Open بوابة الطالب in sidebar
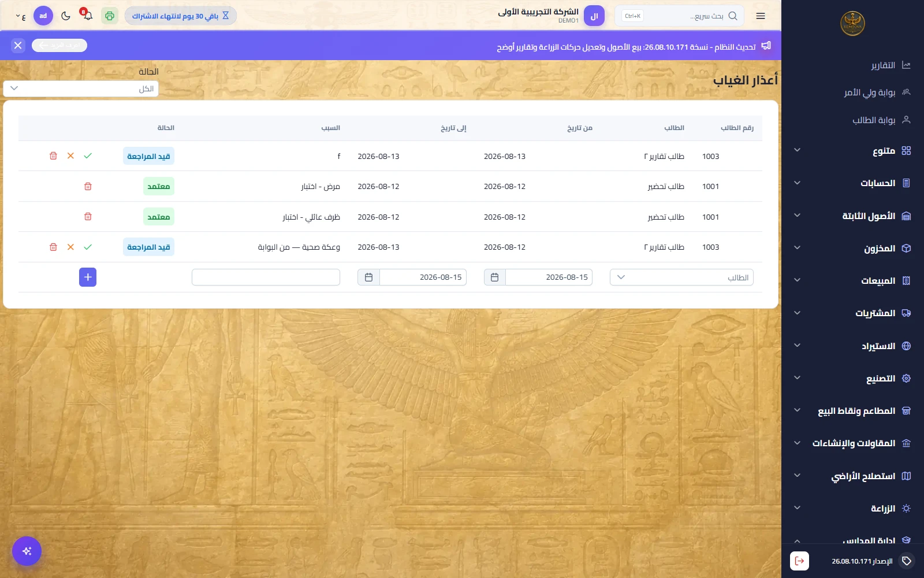The image size is (924, 578). pos(852,120)
